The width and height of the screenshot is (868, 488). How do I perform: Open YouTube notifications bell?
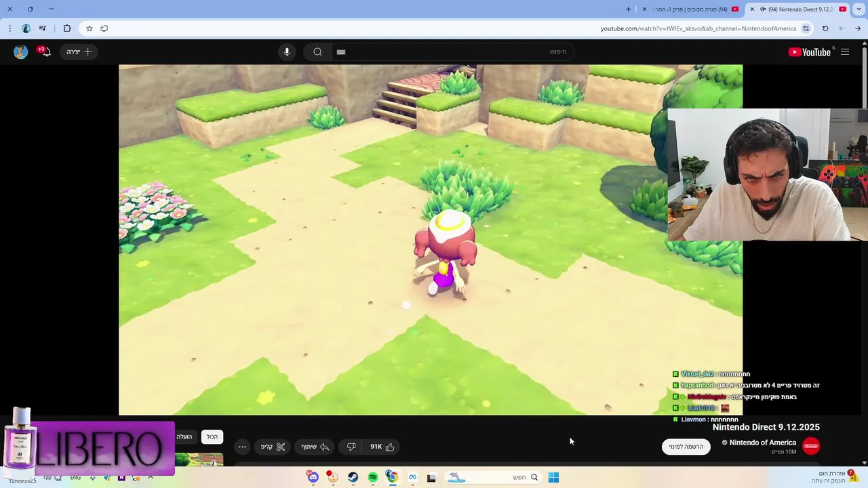click(45, 52)
